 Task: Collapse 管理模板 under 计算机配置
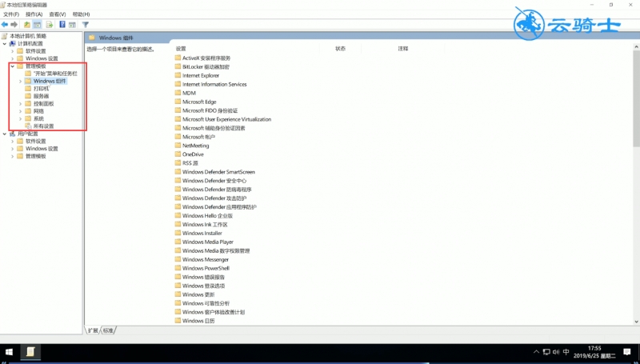(12, 66)
